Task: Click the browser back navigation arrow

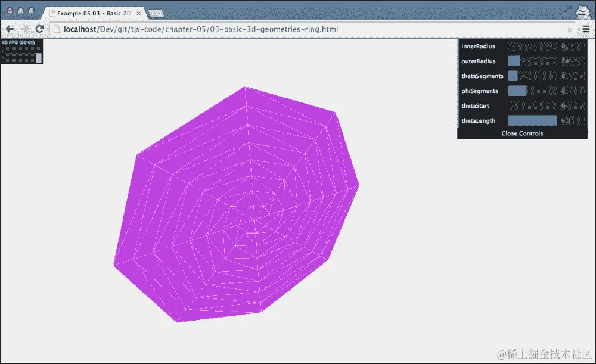Action: (9, 29)
